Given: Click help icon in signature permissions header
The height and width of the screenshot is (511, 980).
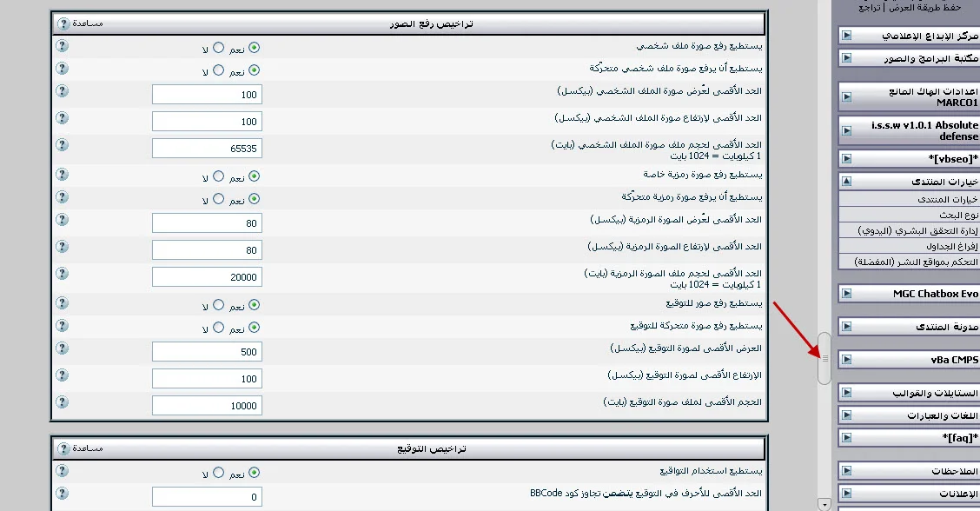Looking at the screenshot, I should coord(63,448).
